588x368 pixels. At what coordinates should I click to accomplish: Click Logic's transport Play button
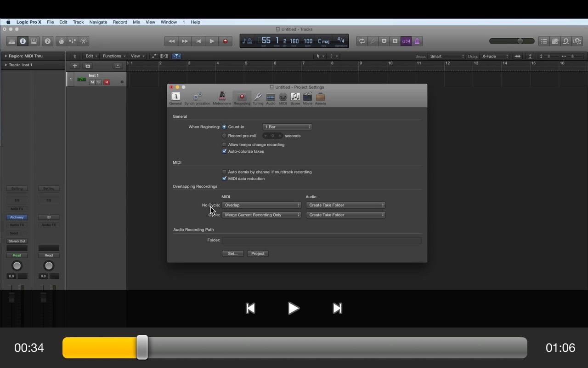click(212, 41)
